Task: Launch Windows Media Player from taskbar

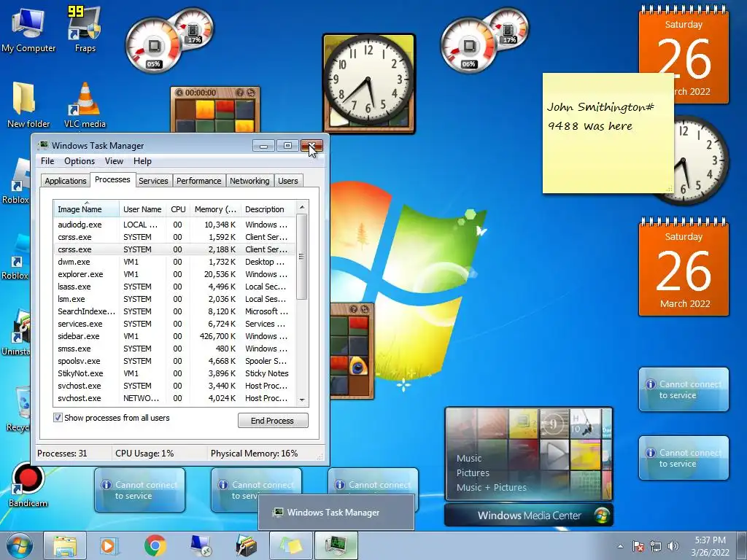Action: coord(109,545)
